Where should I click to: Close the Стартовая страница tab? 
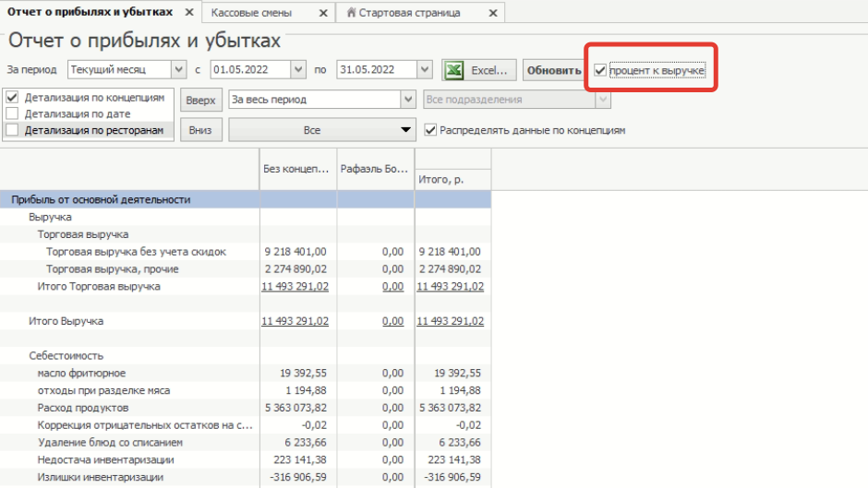[492, 14]
